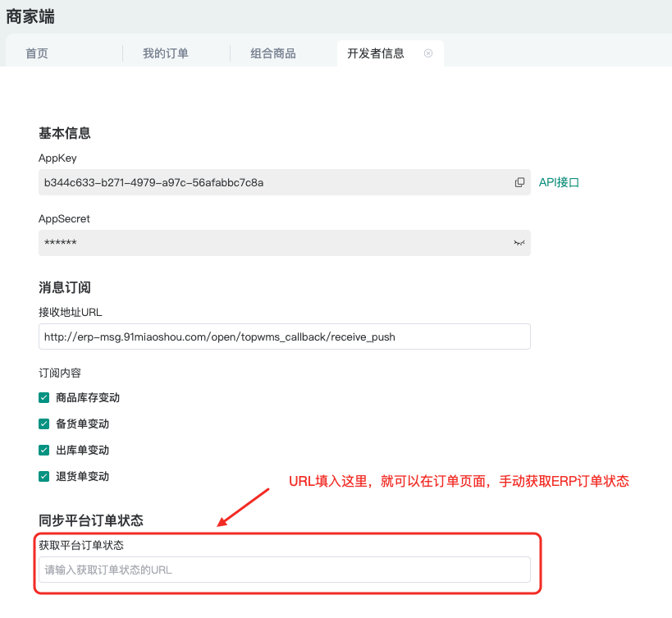Viewport: 672px width, 618px height.
Task: Close the 开发者信息 tab
Action: (x=428, y=53)
